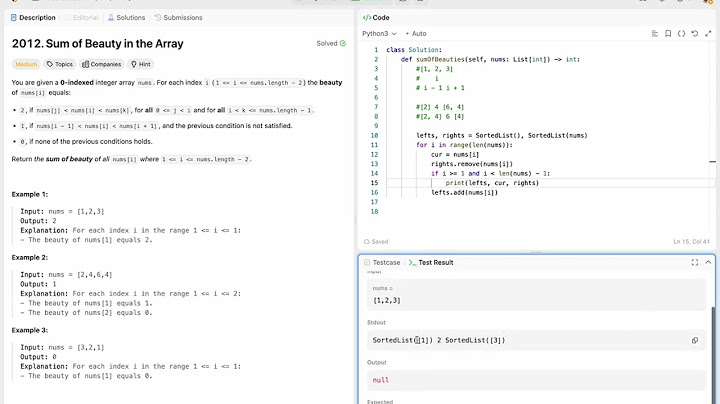The image size is (720, 404).
Task: Click the code editor minimap marker
Action: [712, 162]
